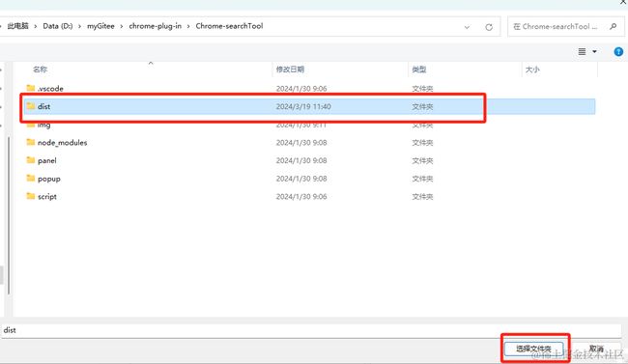Screen dimensions: 628x364
Task: Select the dist folder icon
Action: point(31,106)
